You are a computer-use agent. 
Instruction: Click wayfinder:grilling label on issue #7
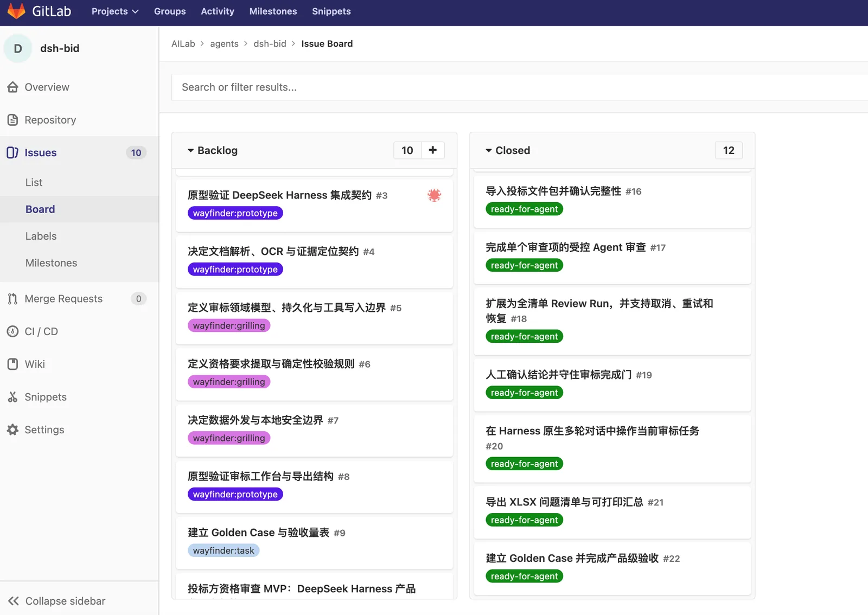click(x=229, y=438)
